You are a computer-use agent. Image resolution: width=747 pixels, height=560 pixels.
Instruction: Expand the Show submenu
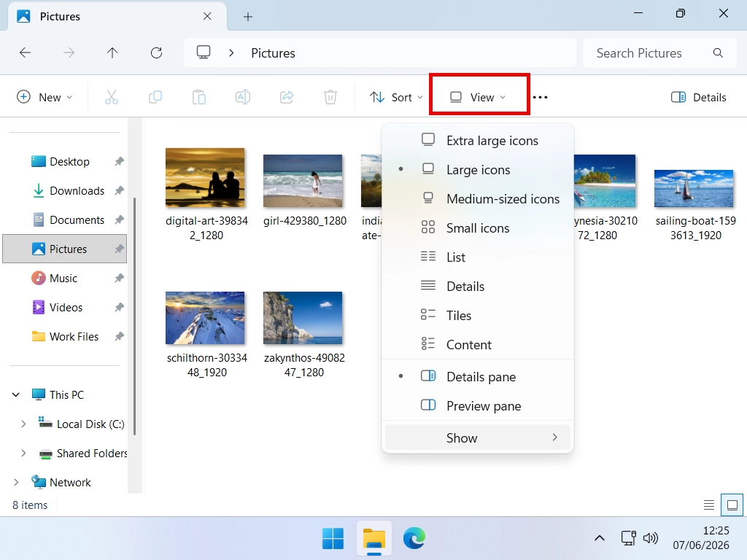[x=478, y=437]
